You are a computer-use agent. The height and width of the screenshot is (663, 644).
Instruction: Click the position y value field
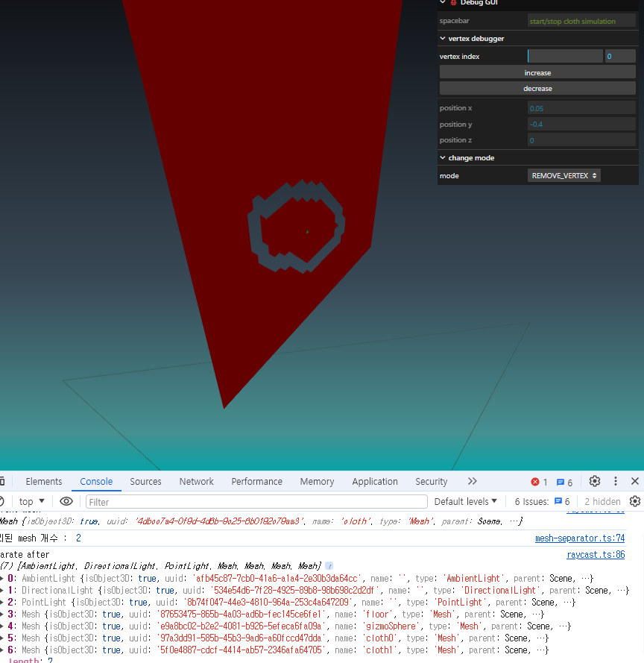(x=581, y=124)
